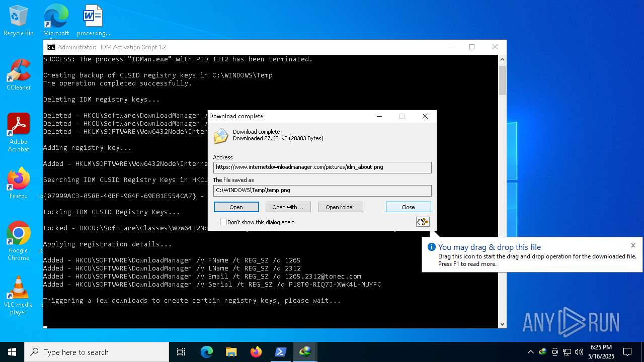Click 'Downloaded 27.63 KB (28303 Bytes)' text

tap(278, 138)
